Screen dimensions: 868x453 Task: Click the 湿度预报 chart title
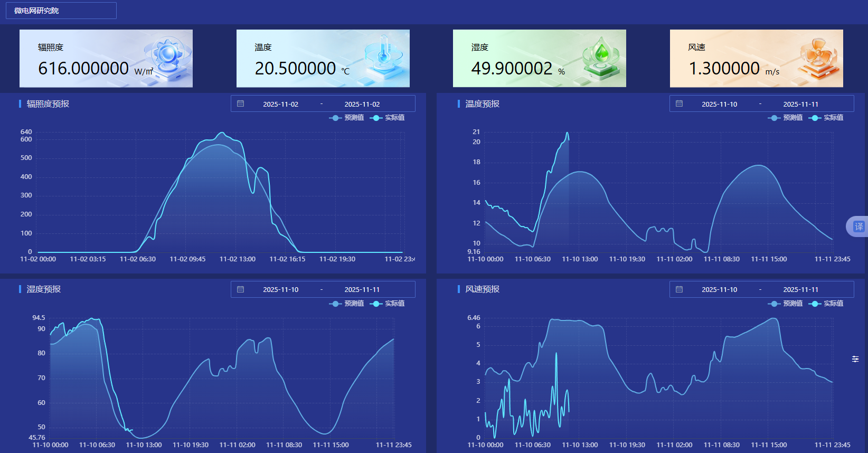click(x=44, y=289)
